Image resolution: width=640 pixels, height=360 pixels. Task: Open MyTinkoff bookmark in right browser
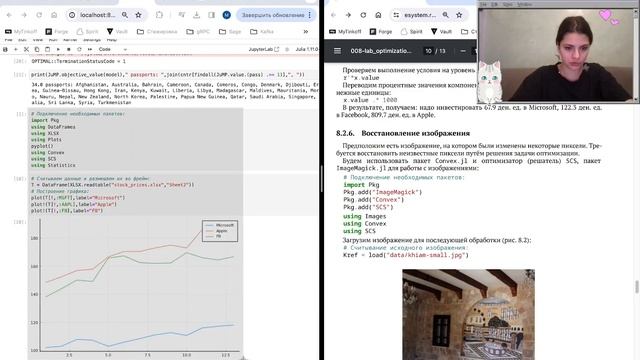tap(345, 31)
